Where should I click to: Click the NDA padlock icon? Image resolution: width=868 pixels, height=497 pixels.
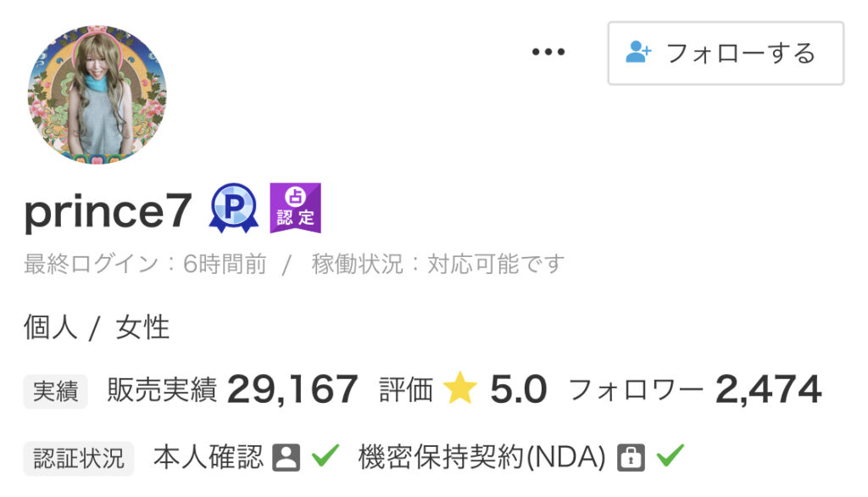[631, 458]
